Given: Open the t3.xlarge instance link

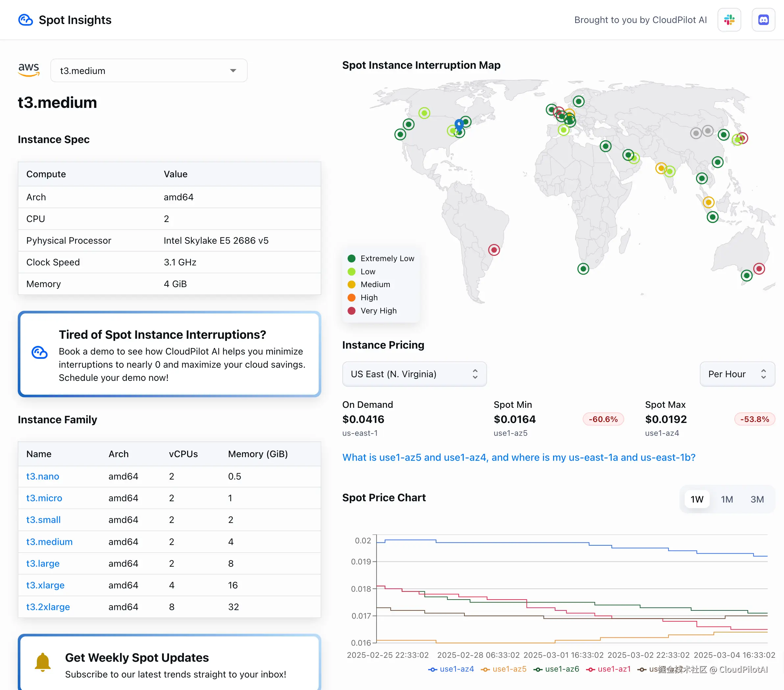Looking at the screenshot, I should click(x=45, y=585).
